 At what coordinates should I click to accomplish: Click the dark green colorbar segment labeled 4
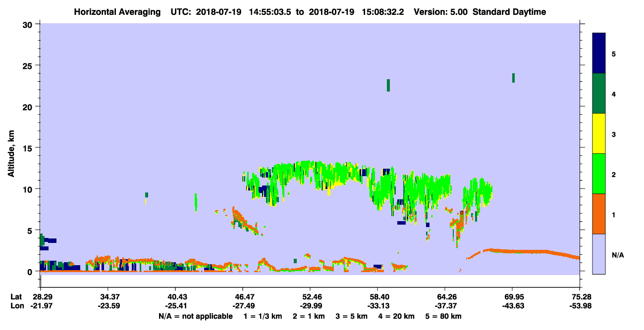[x=599, y=94]
